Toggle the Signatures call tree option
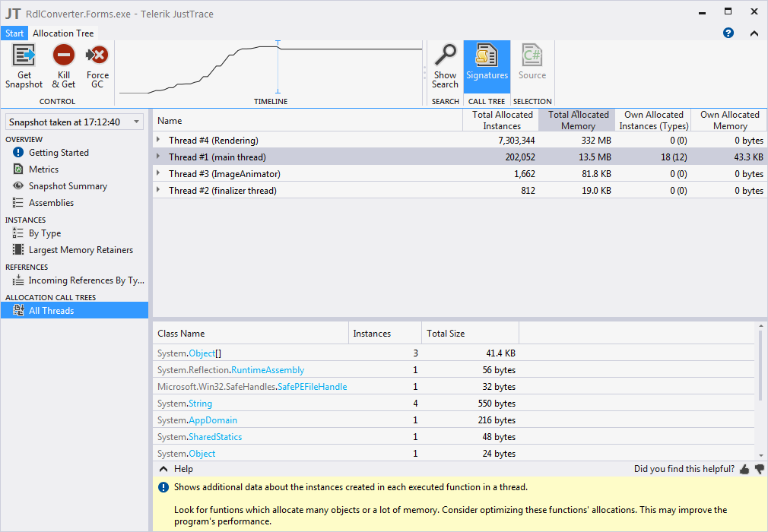768x532 pixels. coord(487,67)
